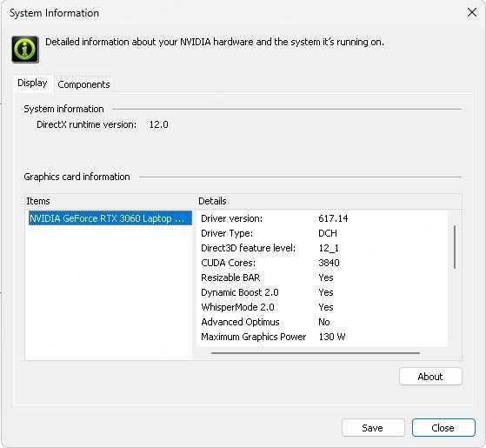Click the Details column header
The height and width of the screenshot is (448, 486).
coord(329,201)
